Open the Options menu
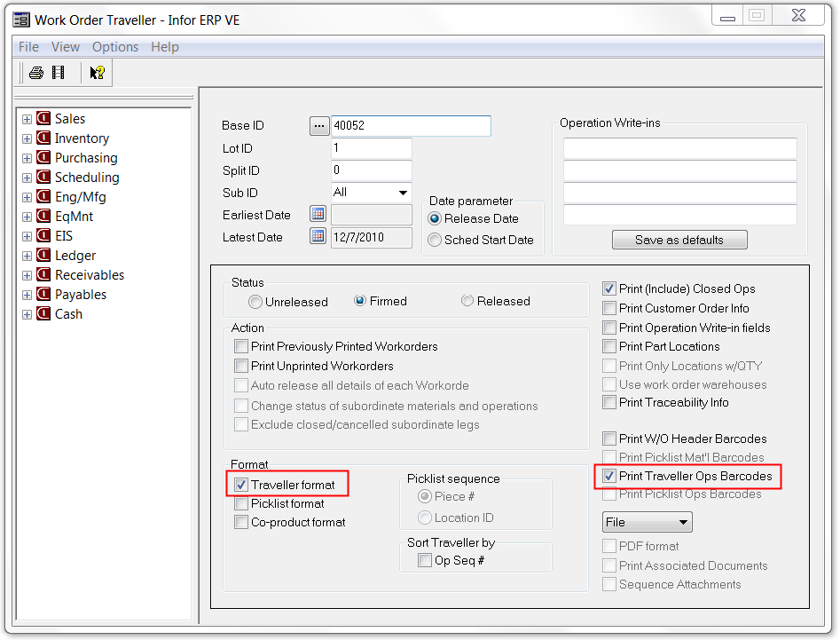Screen dimensions: 840x640 [x=115, y=47]
